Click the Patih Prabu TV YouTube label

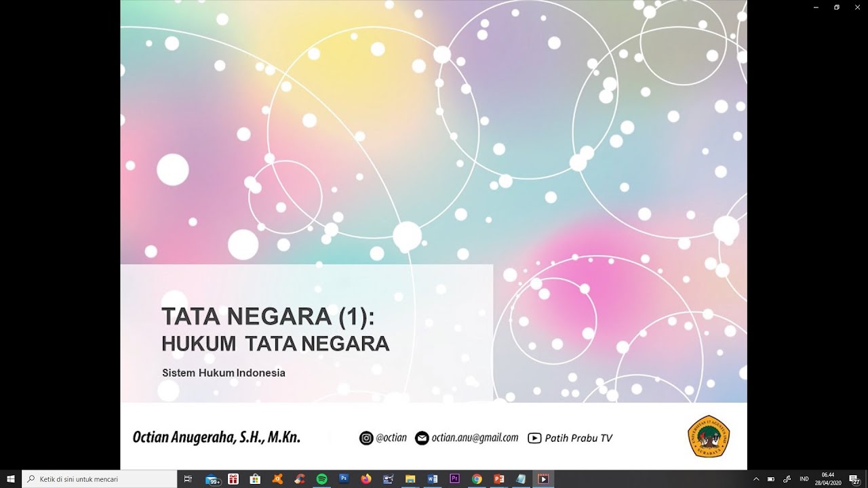coord(578,438)
